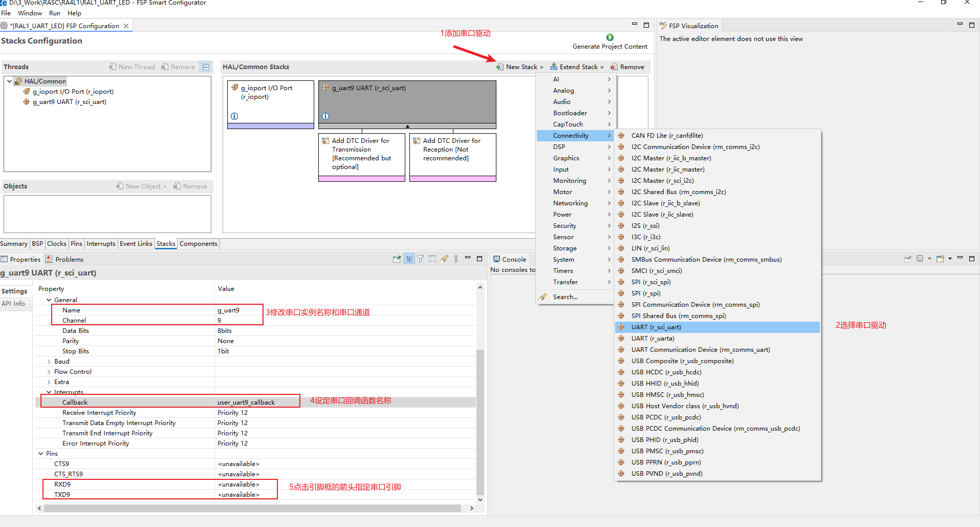Toggle Show Categories in Properties toolbar

coord(409,259)
